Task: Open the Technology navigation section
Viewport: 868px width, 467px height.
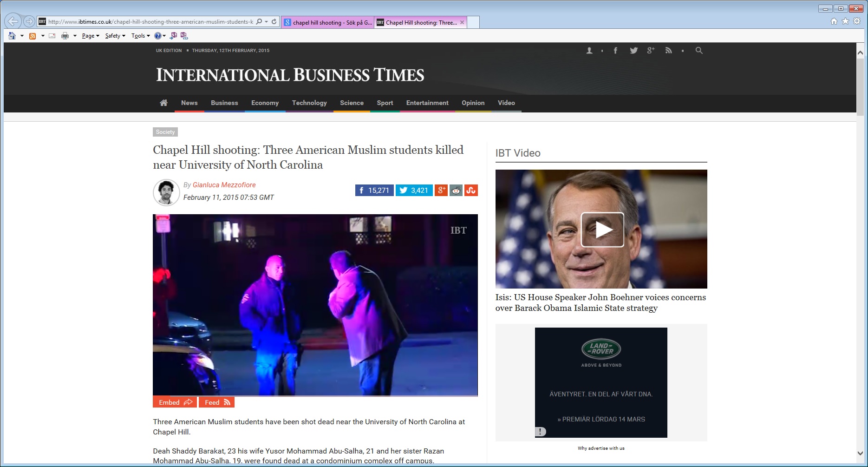Action: (x=309, y=103)
